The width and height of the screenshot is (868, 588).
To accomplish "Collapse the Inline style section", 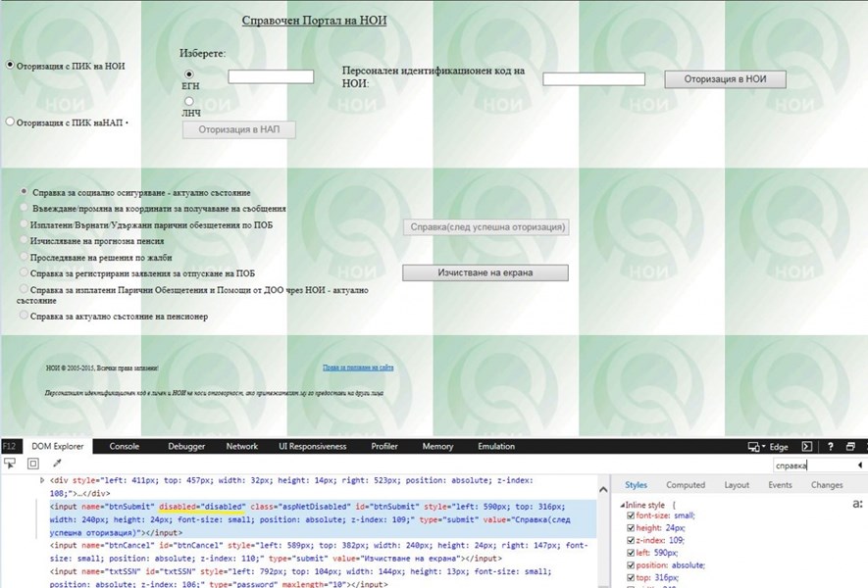I will pyautogui.click(x=622, y=504).
